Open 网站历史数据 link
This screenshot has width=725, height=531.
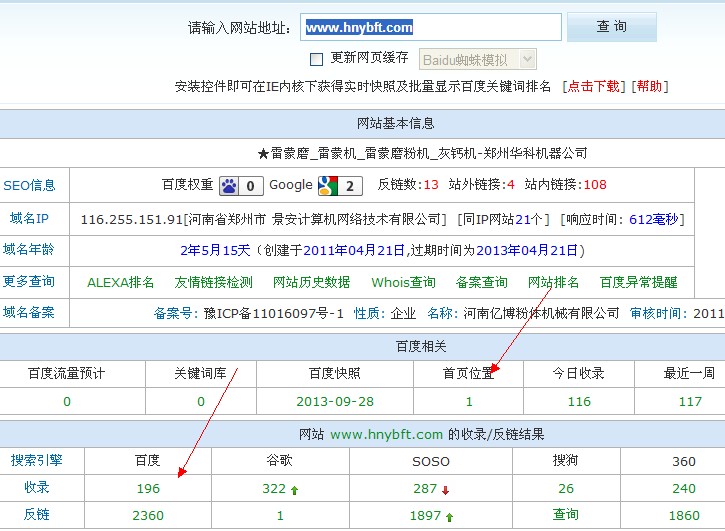311,283
